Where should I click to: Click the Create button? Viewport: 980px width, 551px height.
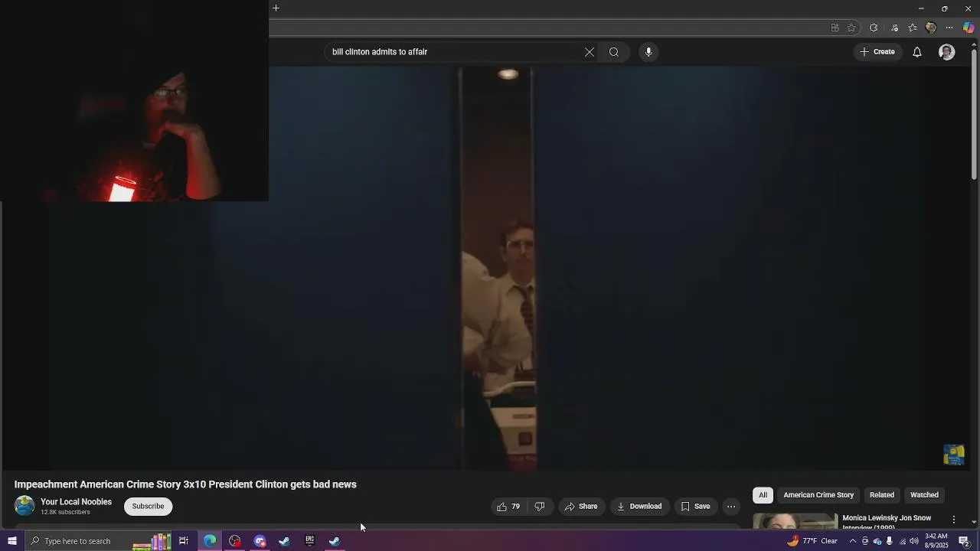coord(877,52)
